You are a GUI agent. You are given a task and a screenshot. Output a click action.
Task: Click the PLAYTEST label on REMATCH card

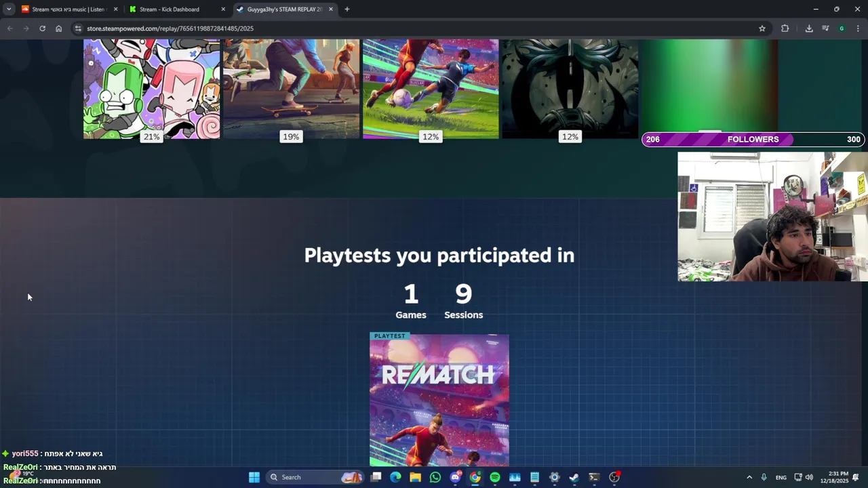tap(389, 336)
